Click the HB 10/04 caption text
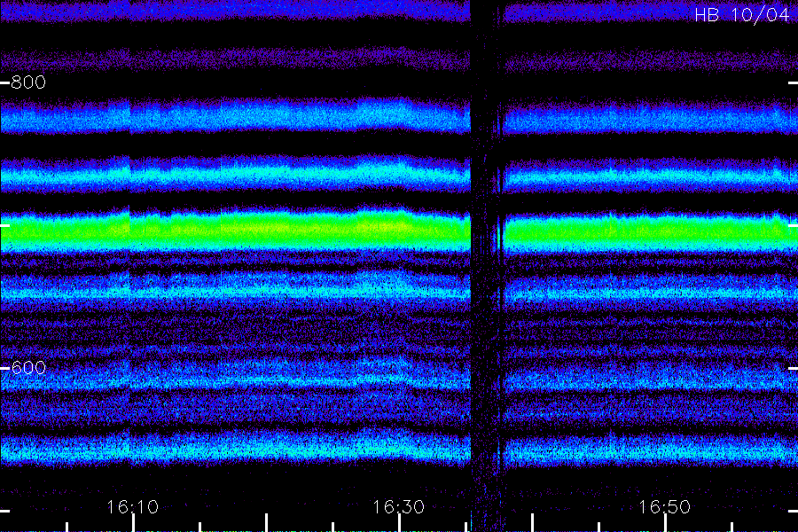This screenshot has height=532, width=798. [x=741, y=15]
